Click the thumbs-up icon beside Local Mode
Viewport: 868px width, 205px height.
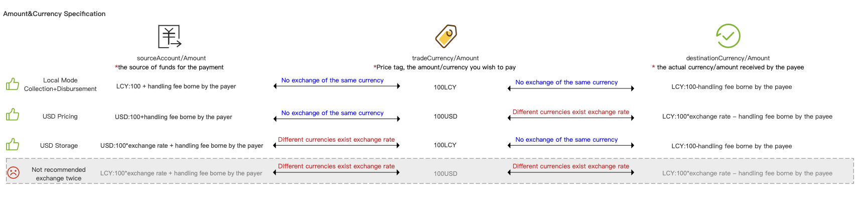pyautogui.click(x=13, y=84)
